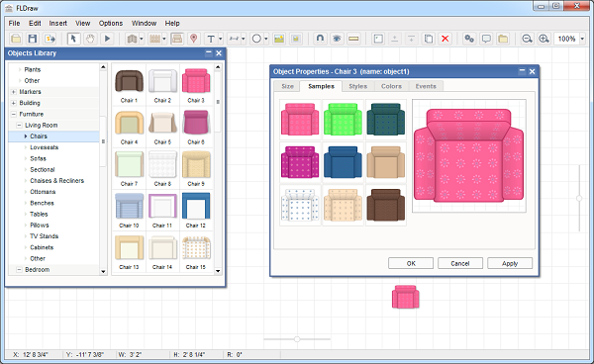Click the Play preview button in toolbar
Viewport: 594px width, 364px height.
click(x=107, y=39)
